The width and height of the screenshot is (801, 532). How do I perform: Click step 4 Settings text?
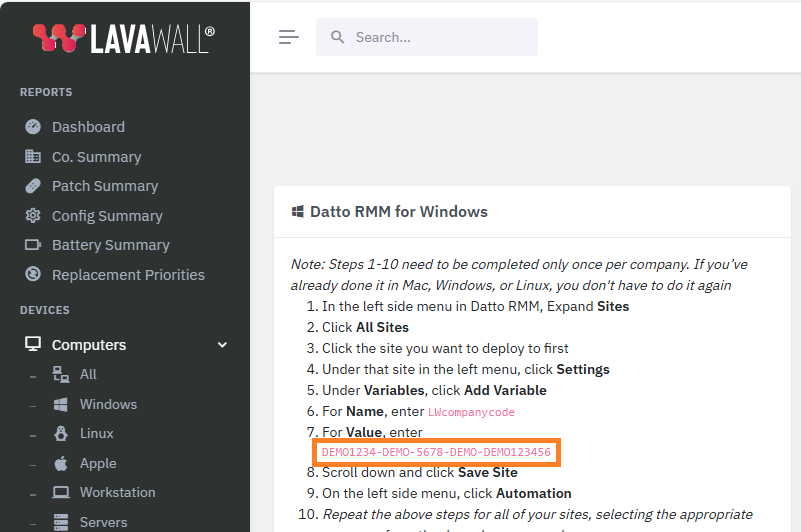pyautogui.click(x=583, y=369)
